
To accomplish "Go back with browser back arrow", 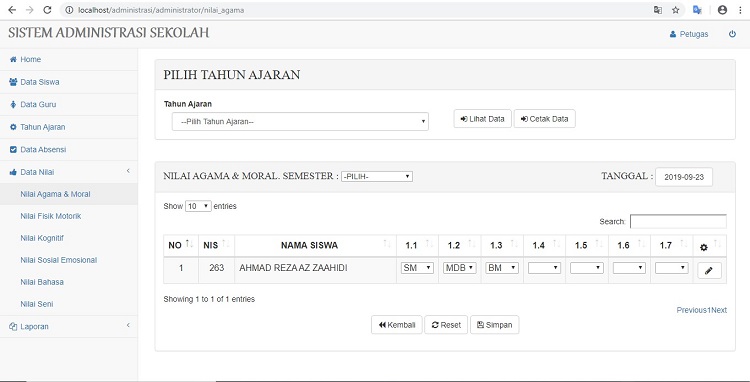I will click(12, 10).
